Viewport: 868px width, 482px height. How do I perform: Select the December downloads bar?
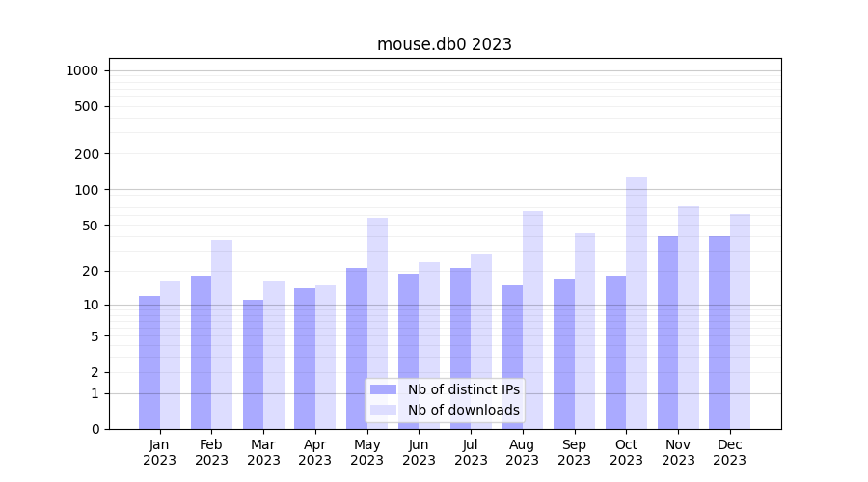pos(740,321)
